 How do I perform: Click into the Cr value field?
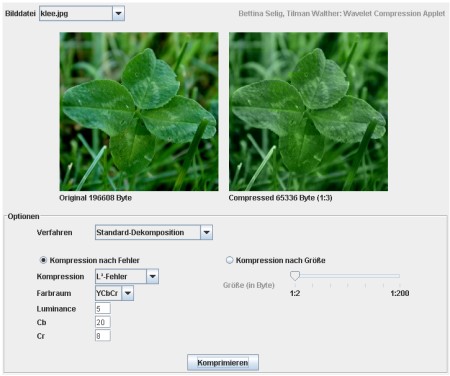tap(103, 336)
